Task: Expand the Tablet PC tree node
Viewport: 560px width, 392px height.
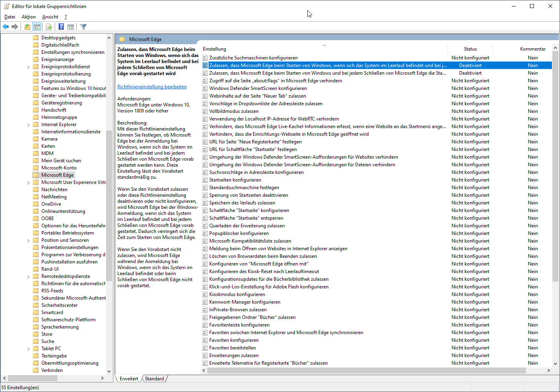Action: point(29,349)
